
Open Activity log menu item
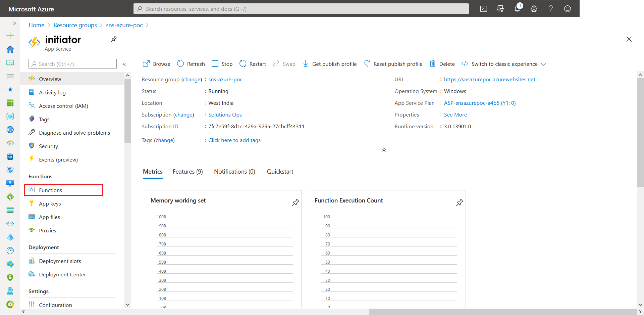[72, 92]
